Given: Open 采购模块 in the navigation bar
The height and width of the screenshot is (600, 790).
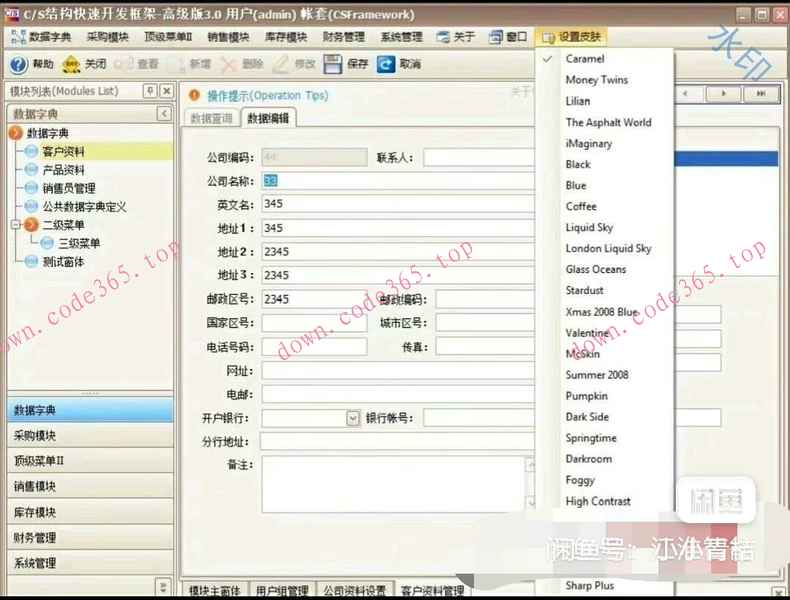Looking at the screenshot, I should (90, 436).
